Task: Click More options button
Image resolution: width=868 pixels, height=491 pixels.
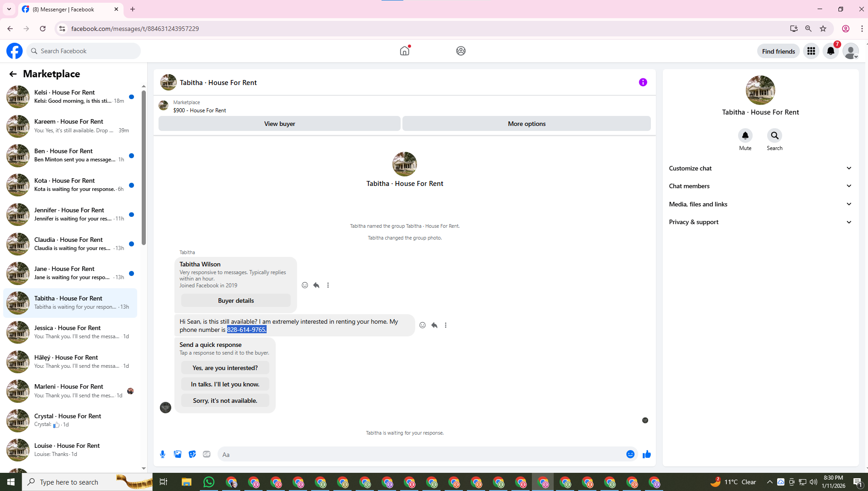Action: [x=526, y=124]
